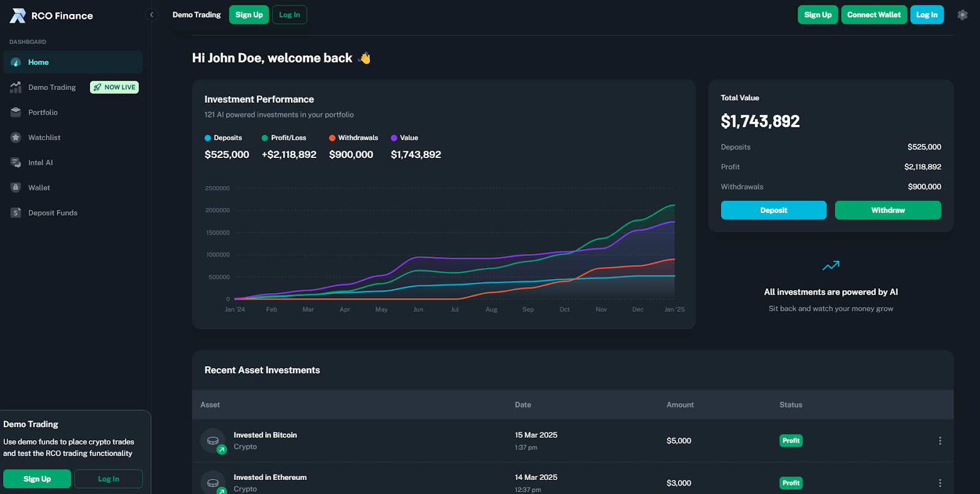Click the Profit status badge for Bitcoin
This screenshot has width=980, height=494.
pyautogui.click(x=791, y=441)
